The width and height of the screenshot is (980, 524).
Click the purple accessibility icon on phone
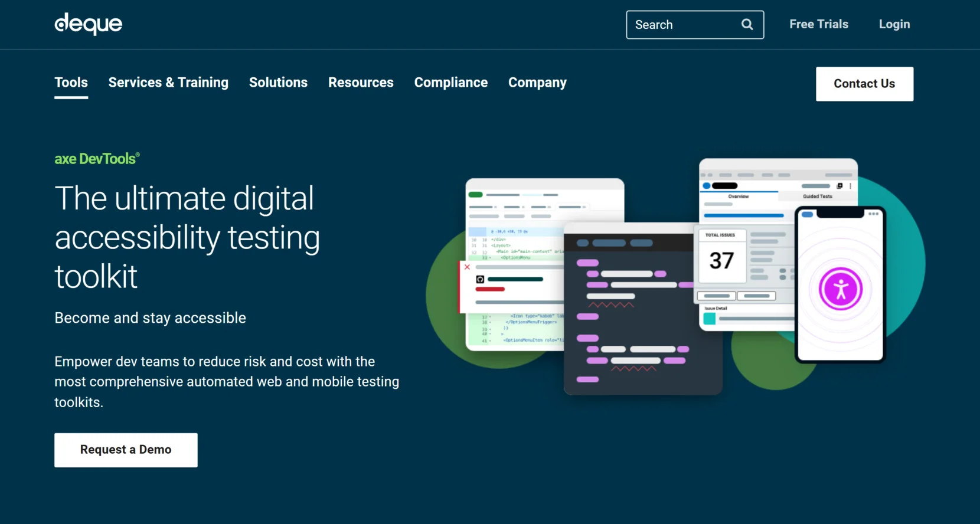click(x=840, y=289)
